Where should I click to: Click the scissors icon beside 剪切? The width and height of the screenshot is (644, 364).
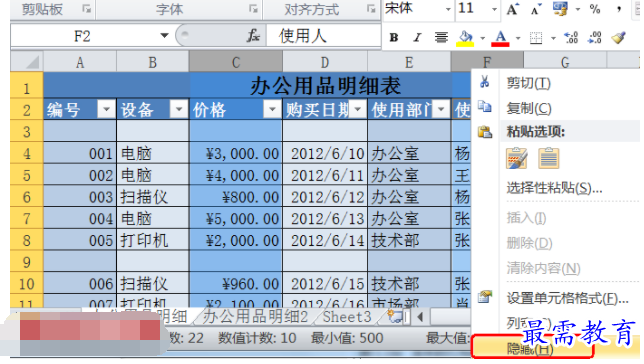pyautogui.click(x=485, y=82)
